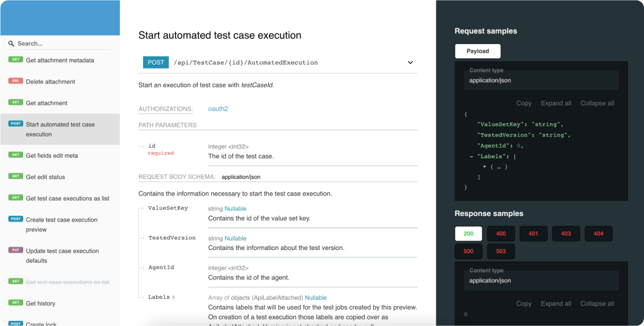Open the 400 response tab
Screen dimensions: 644x326
[501, 233]
